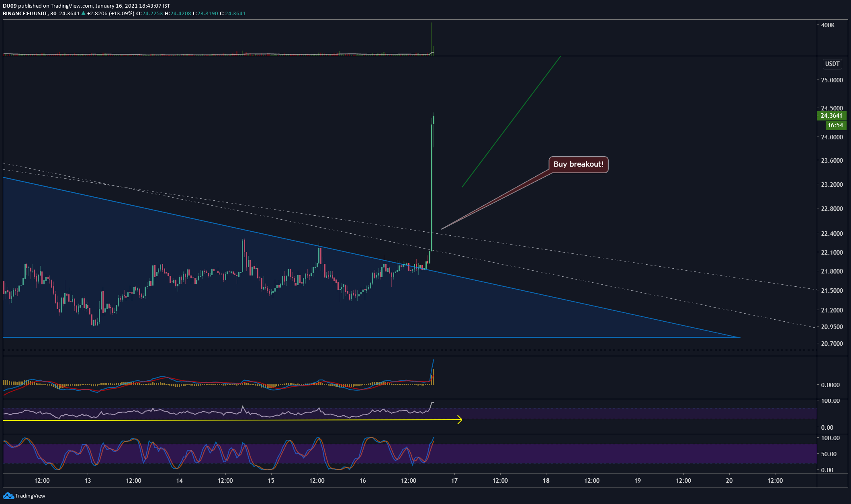The width and height of the screenshot is (851, 504).
Task: Click the DU09 author name
Action: (x=10, y=6)
